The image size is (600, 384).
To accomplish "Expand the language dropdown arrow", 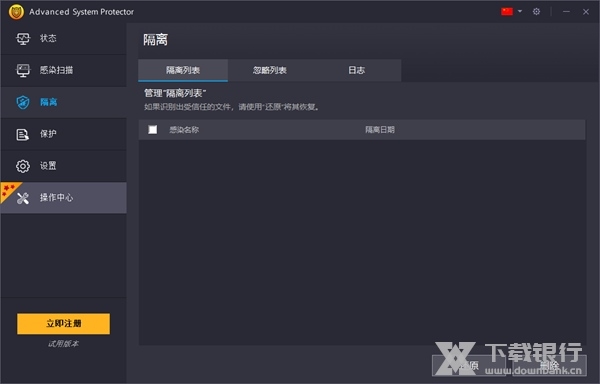I will click(520, 11).
